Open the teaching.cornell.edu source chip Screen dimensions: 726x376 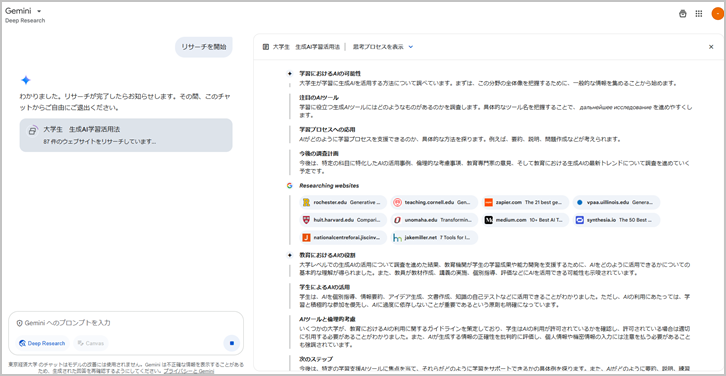(434, 202)
